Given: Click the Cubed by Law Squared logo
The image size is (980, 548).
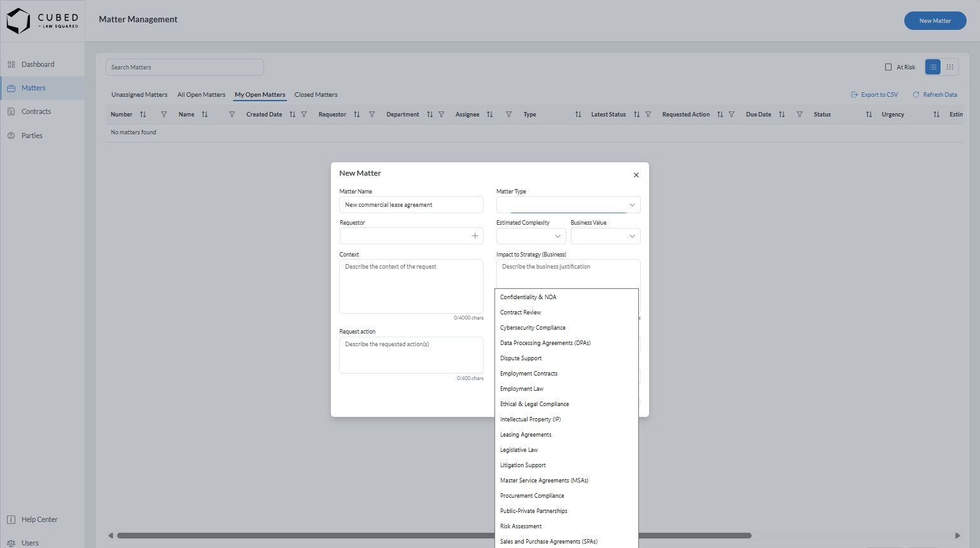Looking at the screenshot, I should click(x=42, y=21).
